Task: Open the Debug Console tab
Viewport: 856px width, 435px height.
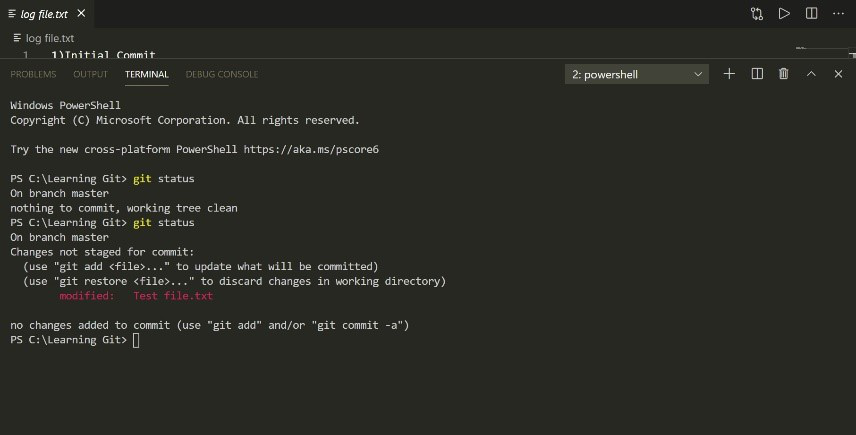Action: [222, 74]
